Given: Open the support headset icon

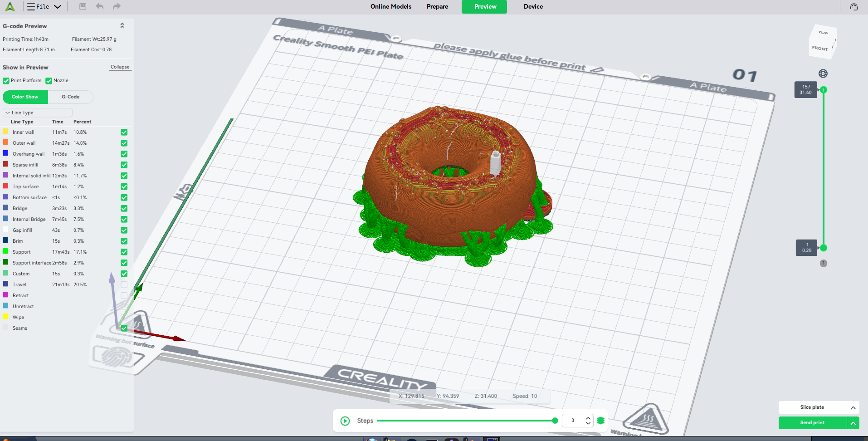Looking at the screenshot, I should click(x=854, y=7).
